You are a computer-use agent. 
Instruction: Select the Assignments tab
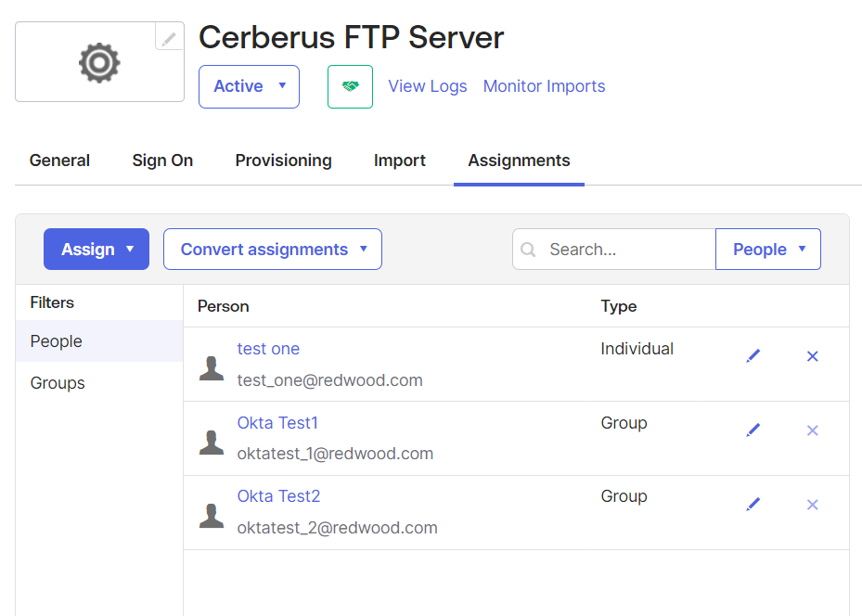(519, 160)
